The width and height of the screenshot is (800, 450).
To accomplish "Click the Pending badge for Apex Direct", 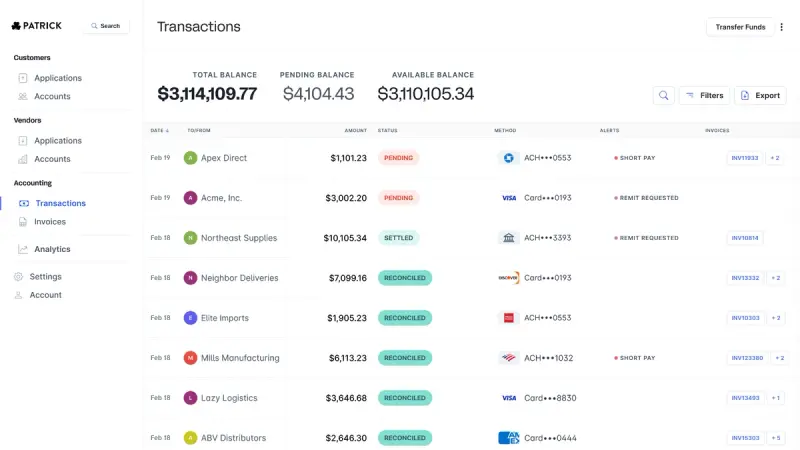I will coord(398,158).
